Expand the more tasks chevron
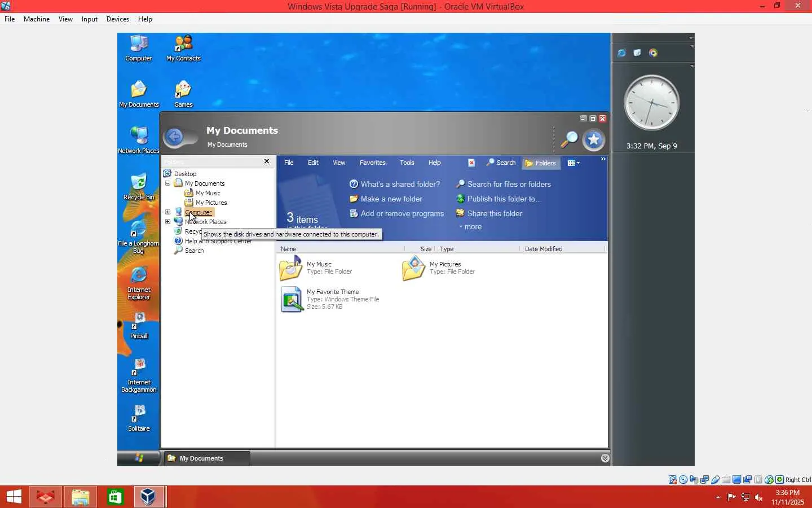Screen dimensions: 812x508 click(x=470, y=227)
